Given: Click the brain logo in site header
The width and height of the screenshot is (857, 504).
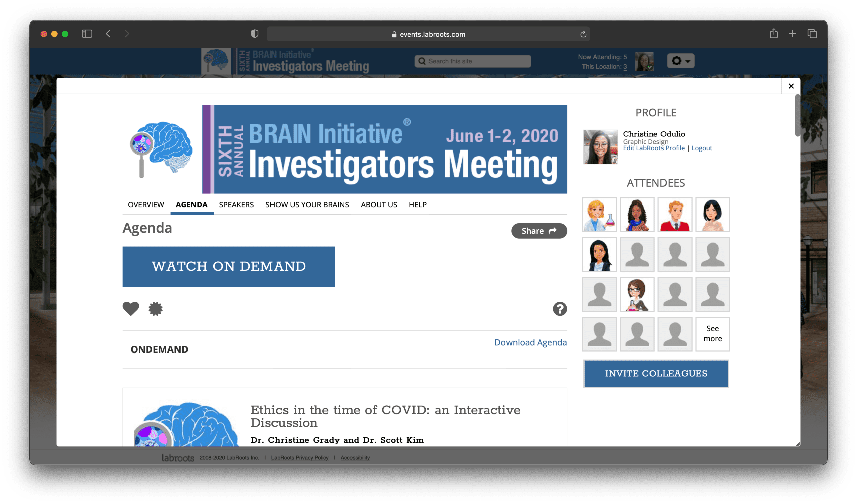Looking at the screenshot, I should pos(216,61).
